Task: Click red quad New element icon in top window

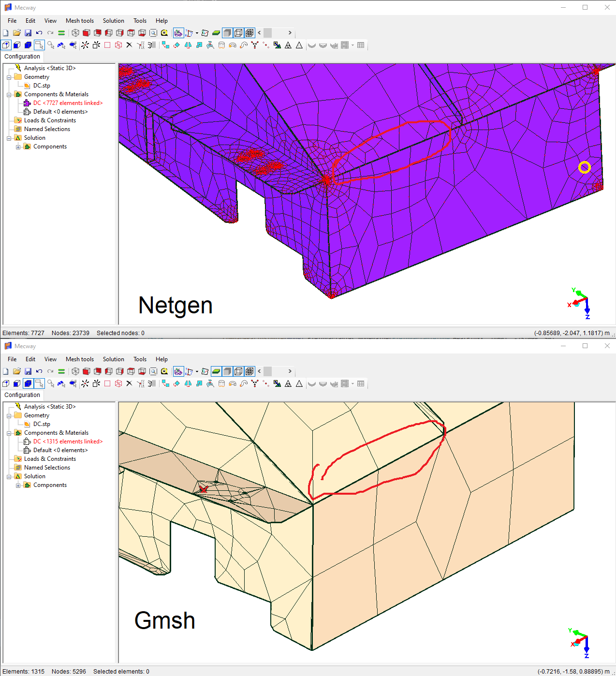Action: pos(107,45)
